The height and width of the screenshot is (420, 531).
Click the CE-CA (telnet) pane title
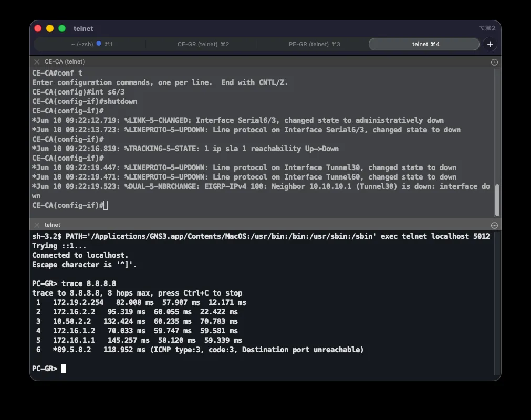65,61
